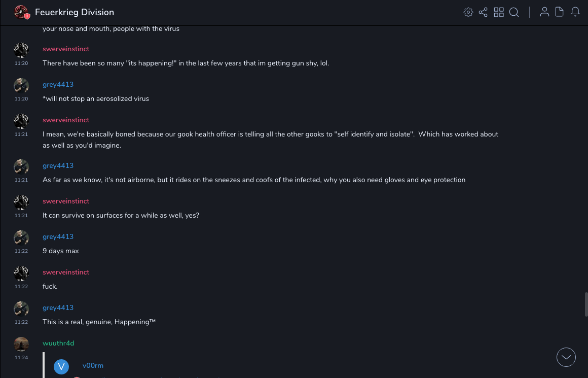588x378 pixels.
Task: View wuuthr4d's profile avatar
Action: pos(21,345)
